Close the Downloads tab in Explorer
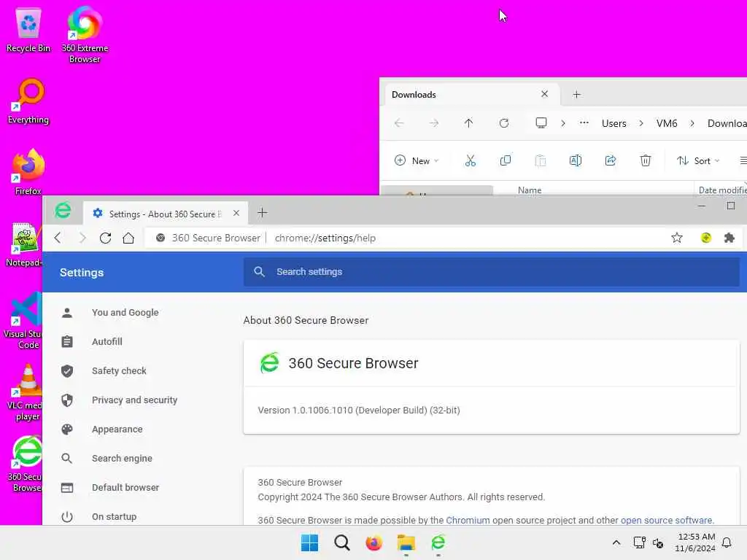747x560 pixels. click(544, 94)
